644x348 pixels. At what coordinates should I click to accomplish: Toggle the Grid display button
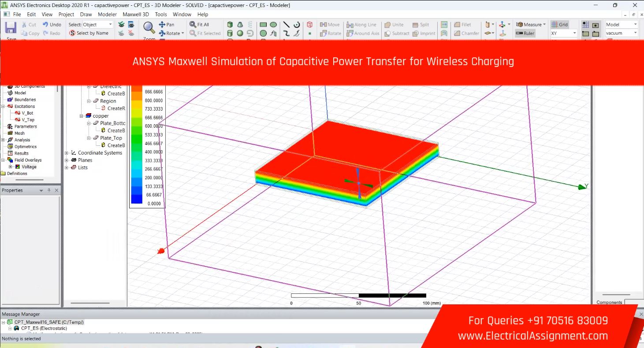tap(560, 25)
